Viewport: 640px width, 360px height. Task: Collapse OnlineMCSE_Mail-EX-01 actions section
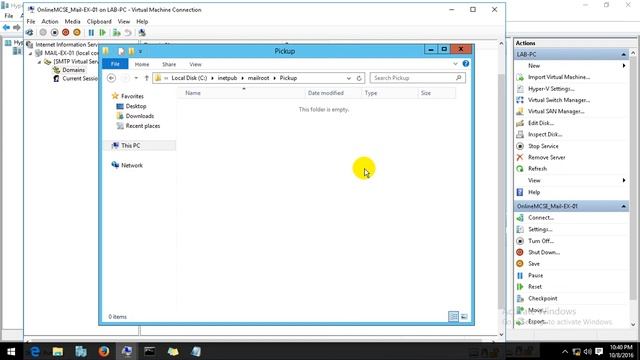(x=624, y=207)
